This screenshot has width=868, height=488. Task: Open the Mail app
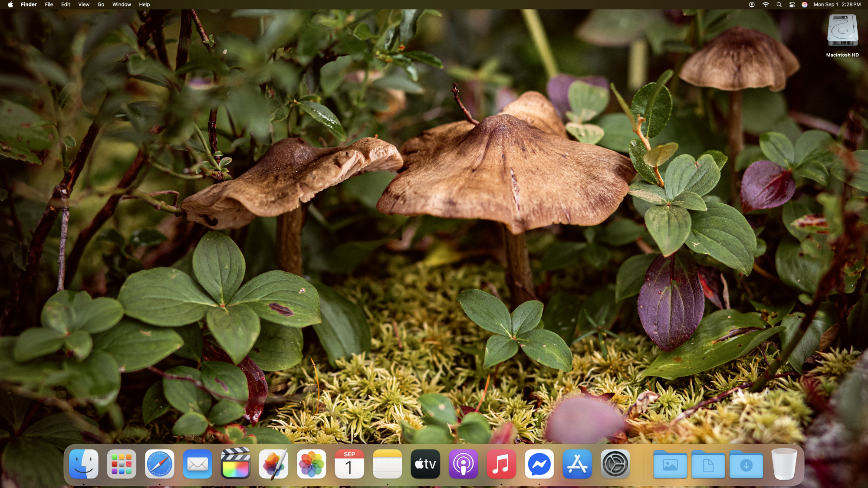tap(197, 464)
